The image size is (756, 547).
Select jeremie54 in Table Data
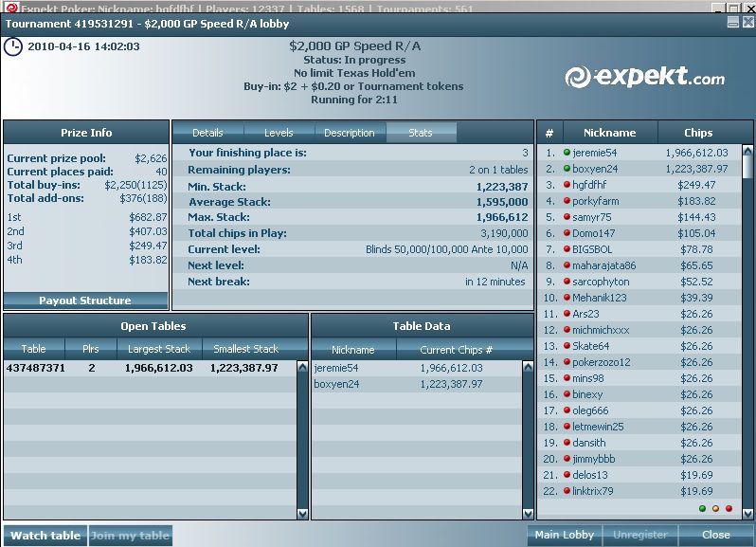(x=417, y=368)
